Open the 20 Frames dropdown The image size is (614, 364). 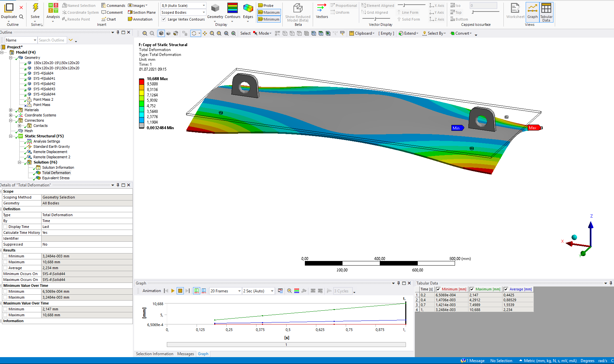(x=225, y=291)
